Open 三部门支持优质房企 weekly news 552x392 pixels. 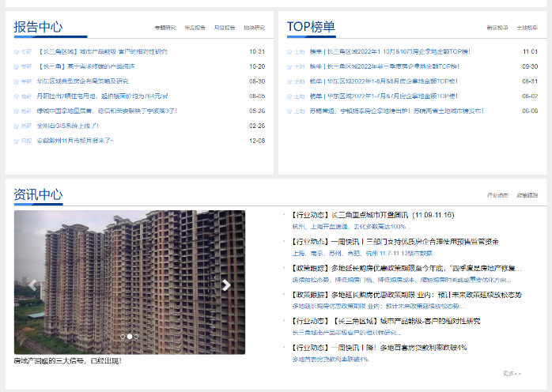[395, 242]
